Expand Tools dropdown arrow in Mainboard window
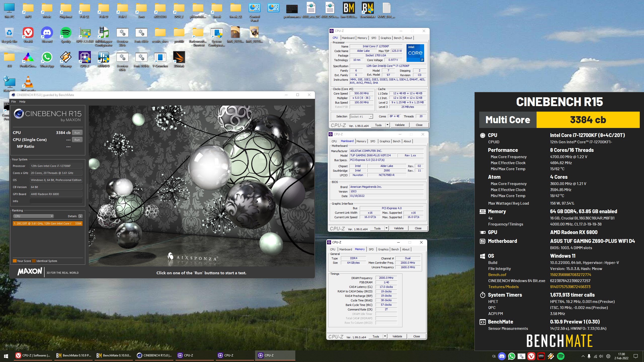The width and height of the screenshot is (644, 362). click(x=386, y=228)
